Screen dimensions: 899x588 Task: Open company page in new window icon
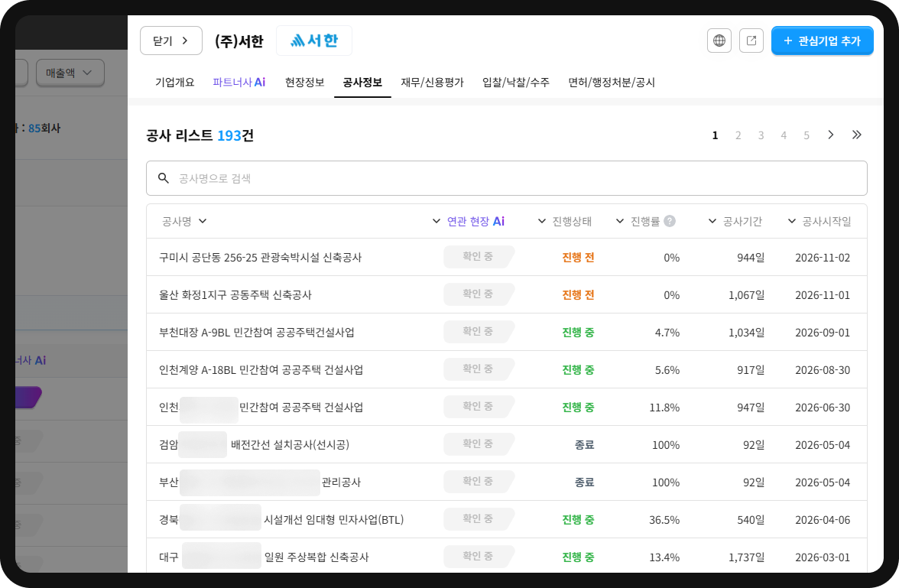[x=751, y=41]
